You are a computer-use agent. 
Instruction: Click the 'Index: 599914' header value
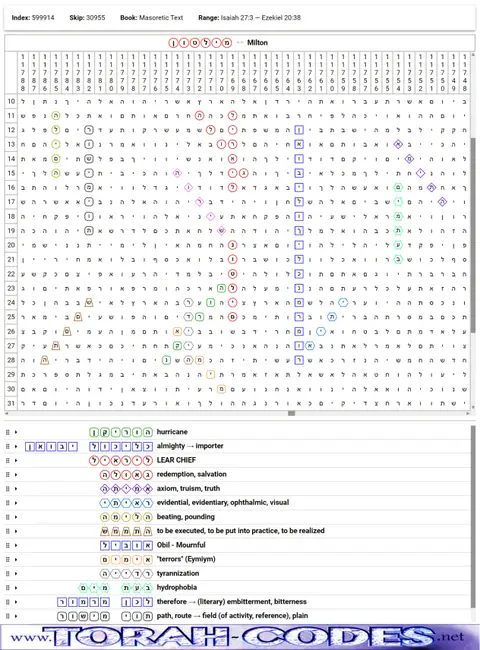33,18
